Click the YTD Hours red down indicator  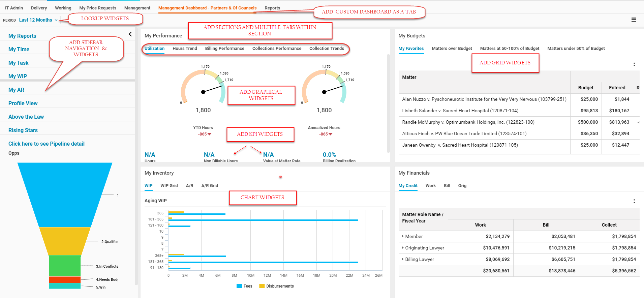(x=209, y=134)
